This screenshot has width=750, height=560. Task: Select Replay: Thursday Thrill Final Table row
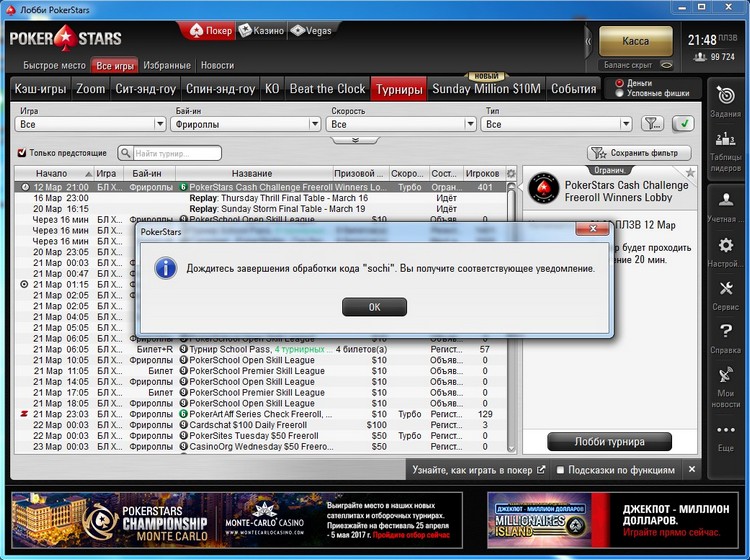(261, 198)
